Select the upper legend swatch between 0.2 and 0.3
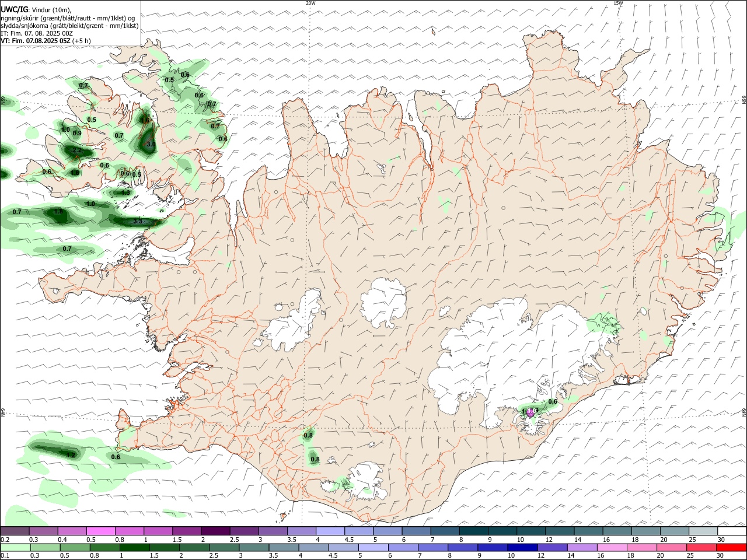747x560 pixels. click(x=15, y=531)
